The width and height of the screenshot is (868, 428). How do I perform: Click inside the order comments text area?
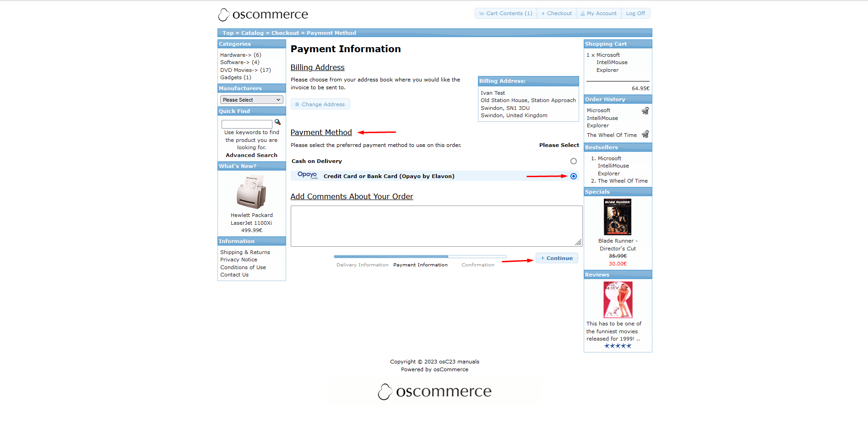pos(436,226)
